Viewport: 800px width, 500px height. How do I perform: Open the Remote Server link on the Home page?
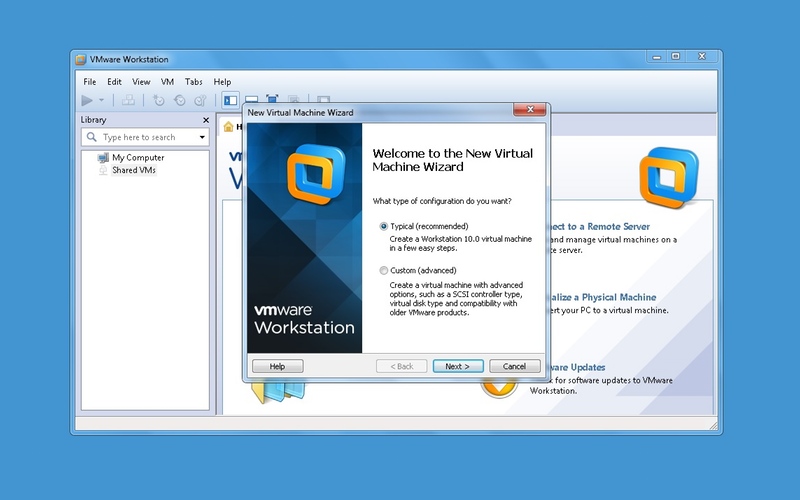tap(599, 227)
